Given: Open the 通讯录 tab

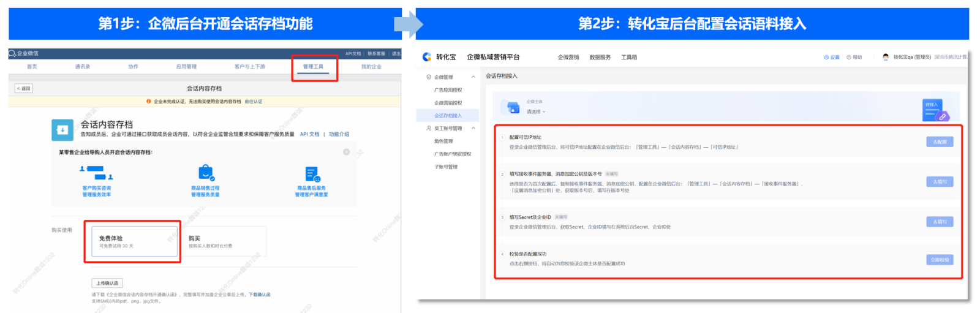Looking at the screenshot, I should pos(83,66).
